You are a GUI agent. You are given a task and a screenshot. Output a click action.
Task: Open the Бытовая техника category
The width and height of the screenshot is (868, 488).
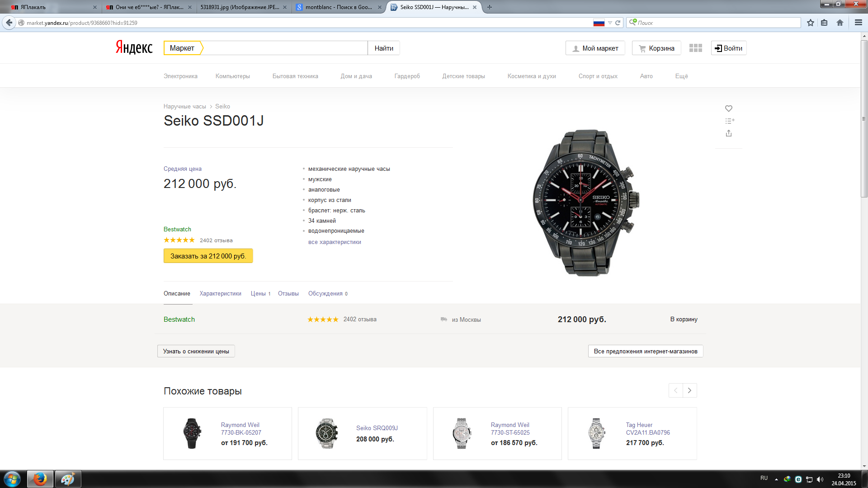[x=295, y=76]
